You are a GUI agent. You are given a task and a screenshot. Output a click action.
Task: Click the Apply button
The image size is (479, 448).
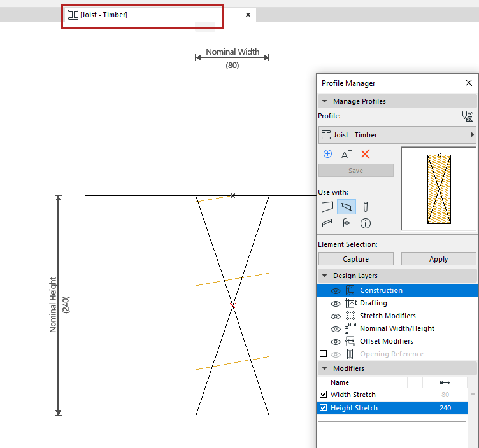click(438, 259)
